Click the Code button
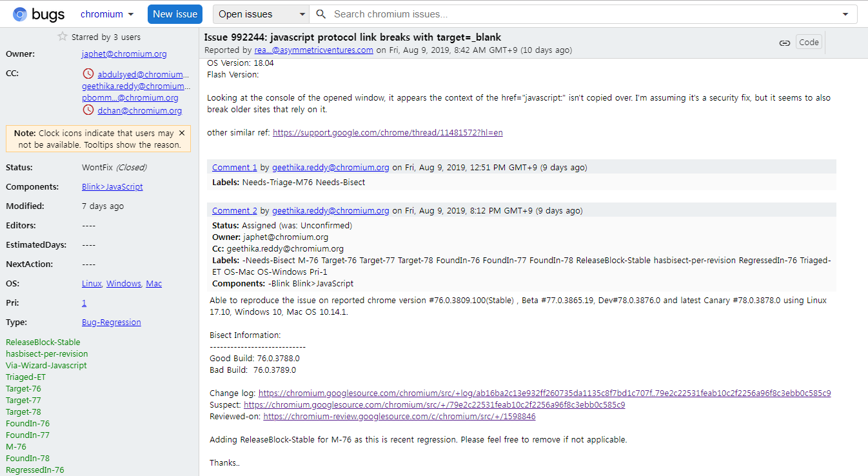This screenshot has width=868, height=476. pos(809,43)
